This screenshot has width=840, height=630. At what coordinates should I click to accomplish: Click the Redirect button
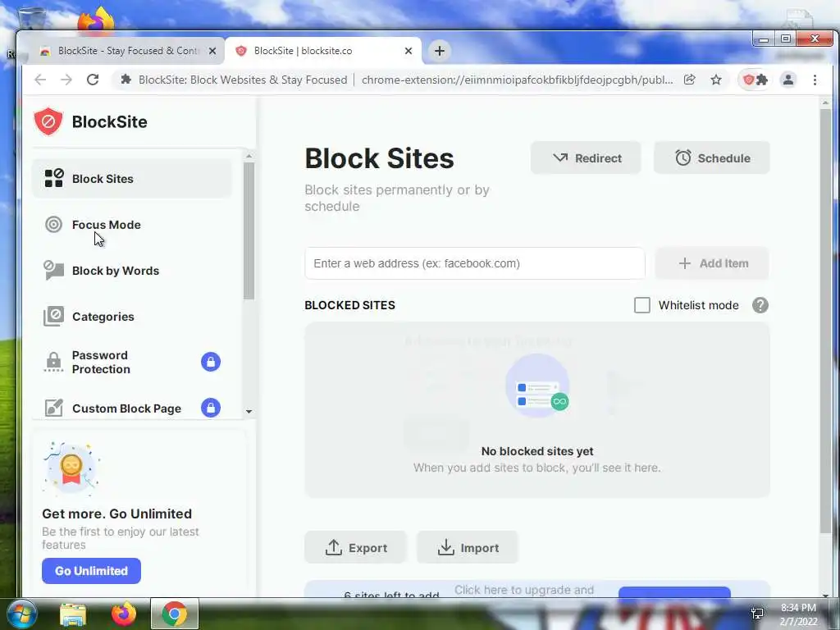586,158
